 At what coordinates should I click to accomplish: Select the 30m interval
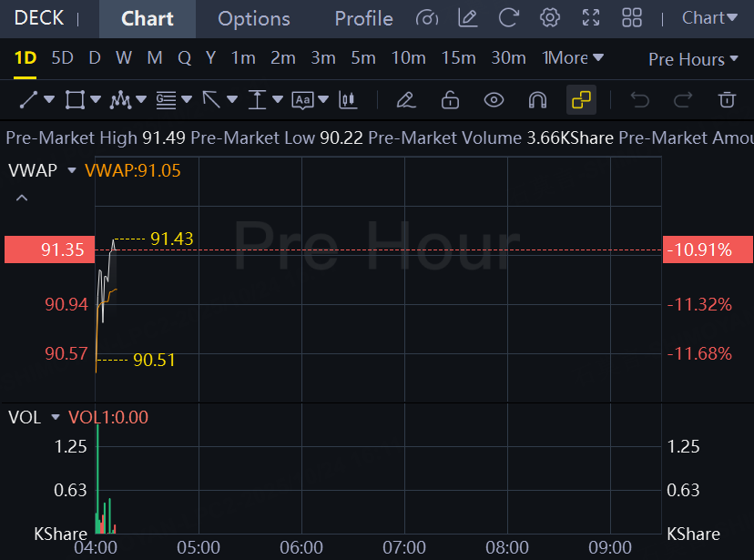tap(508, 58)
